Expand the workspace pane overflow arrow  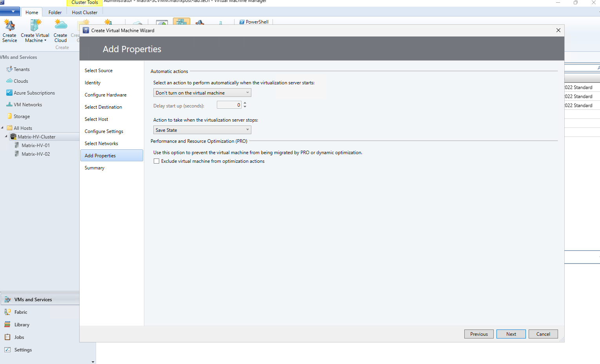click(x=93, y=362)
